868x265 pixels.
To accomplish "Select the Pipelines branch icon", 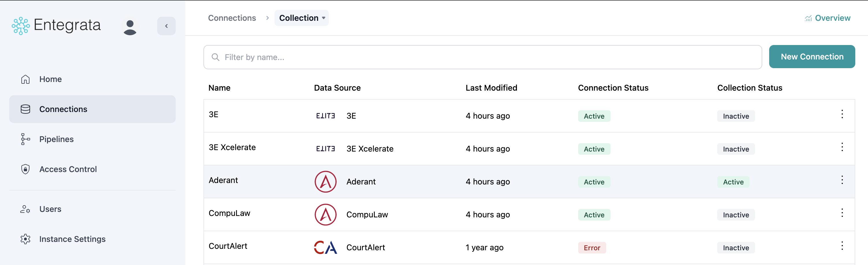I will (x=25, y=139).
